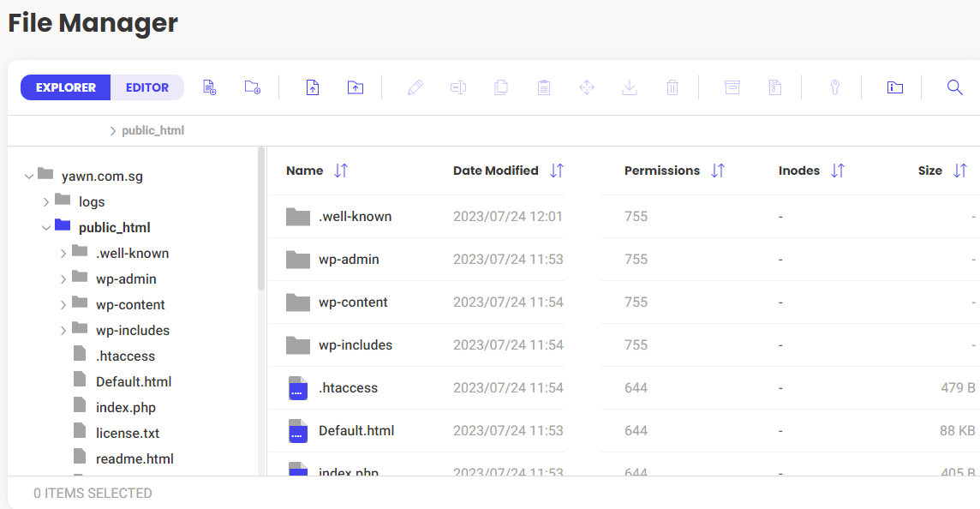Collapse the yawn.com.sg tree node
This screenshot has height=509, width=980.
(x=29, y=177)
